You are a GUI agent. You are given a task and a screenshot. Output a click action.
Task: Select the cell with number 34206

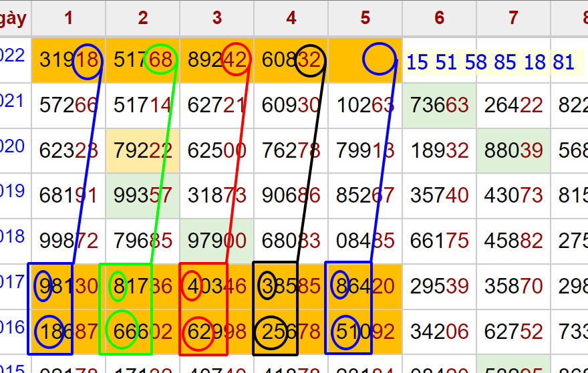[440, 332]
